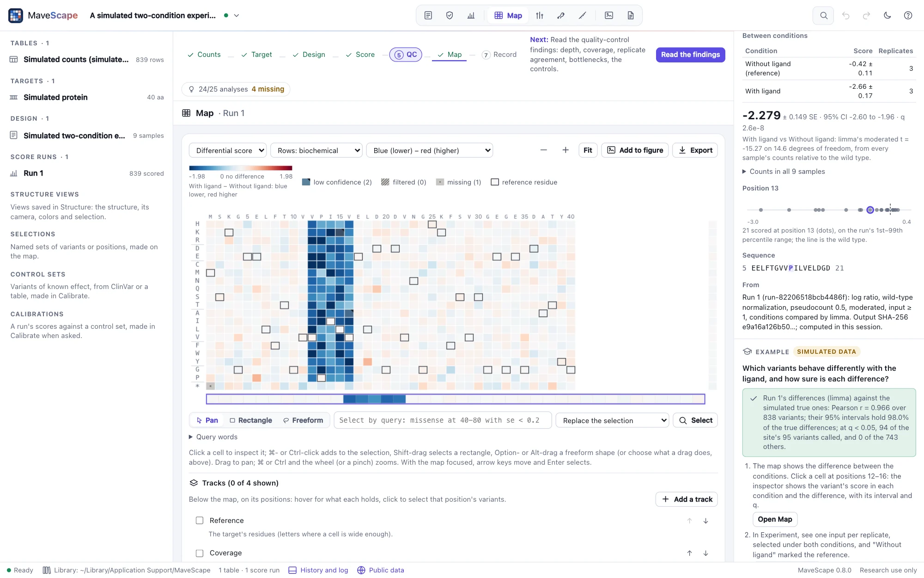Open the Report page icon in toolbar
The image size is (924, 578).
tap(631, 15)
